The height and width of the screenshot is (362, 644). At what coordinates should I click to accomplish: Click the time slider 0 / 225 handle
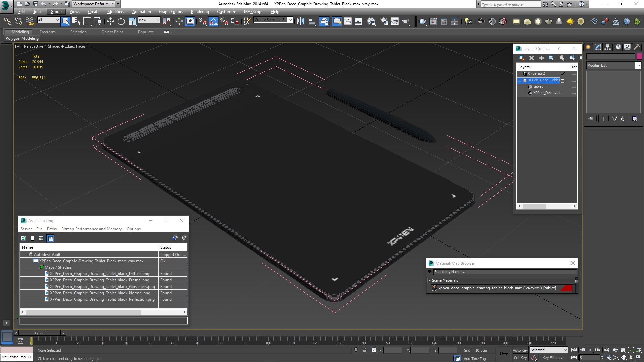[x=40, y=333]
